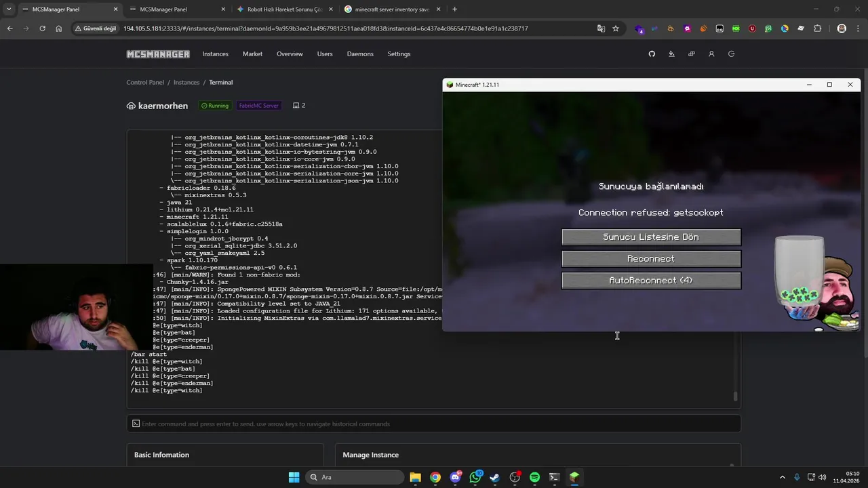This screenshot has width=868, height=488.
Task: Open the Instances menu
Action: click(215, 54)
